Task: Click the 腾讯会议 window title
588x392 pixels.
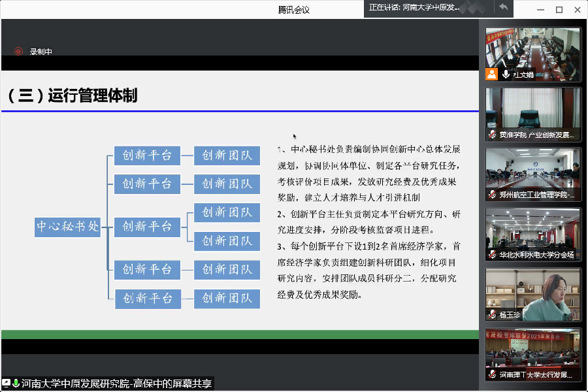Action: click(x=293, y=10)
